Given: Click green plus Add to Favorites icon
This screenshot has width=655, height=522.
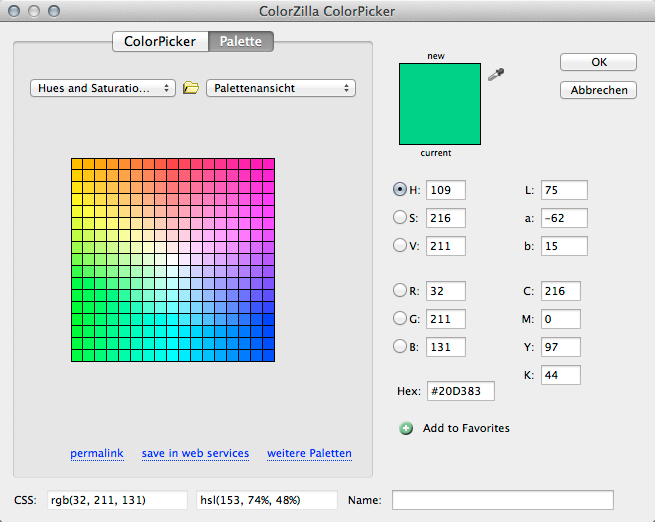Looking at the screenshot, I should point(406,428).
